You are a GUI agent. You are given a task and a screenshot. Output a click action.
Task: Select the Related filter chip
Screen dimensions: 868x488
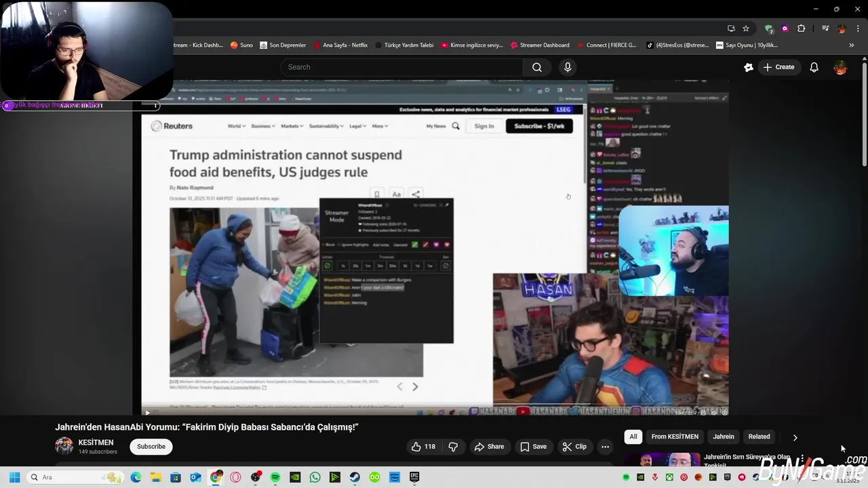pyautogui.click(x=759, y=436)
